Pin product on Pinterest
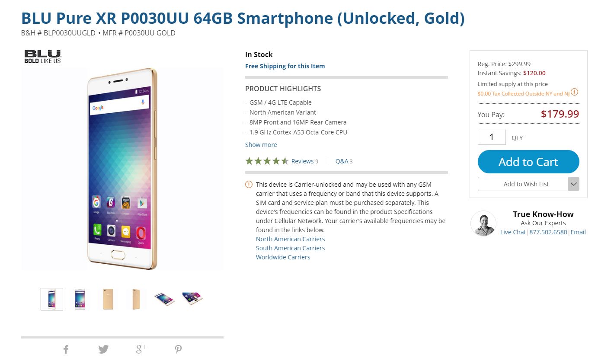 click(x=178, y=349)
